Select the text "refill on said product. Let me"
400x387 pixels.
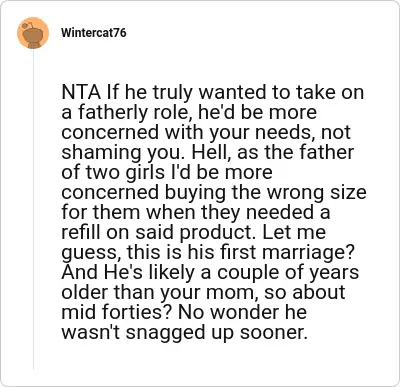coord(194,232)
